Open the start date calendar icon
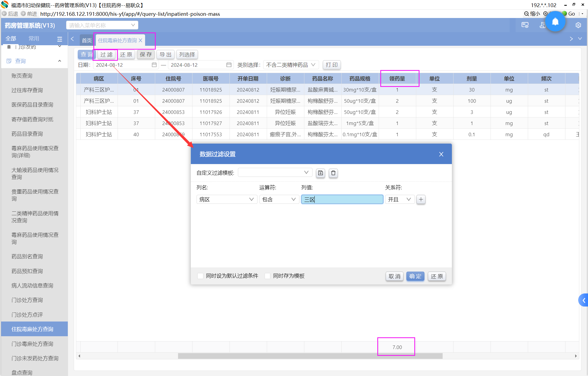Image resolution: width=588 pixels, height=376 pixels. coord(154,65)
